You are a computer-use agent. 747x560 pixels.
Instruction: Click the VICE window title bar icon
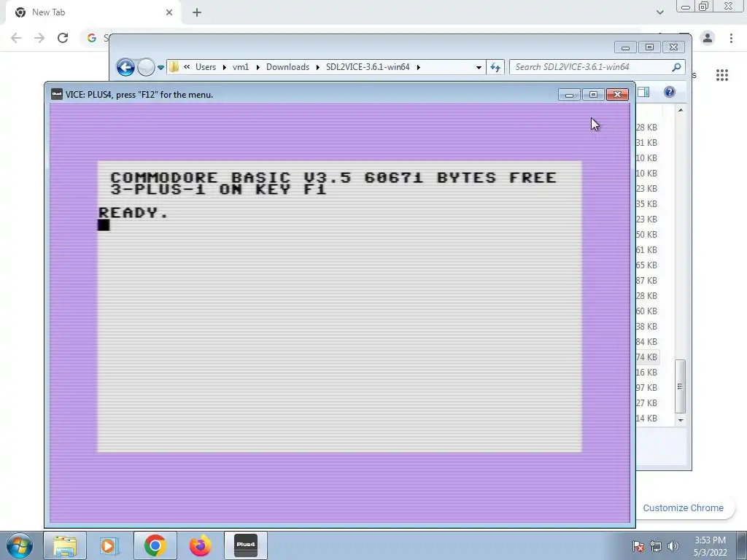click(57, 94)
